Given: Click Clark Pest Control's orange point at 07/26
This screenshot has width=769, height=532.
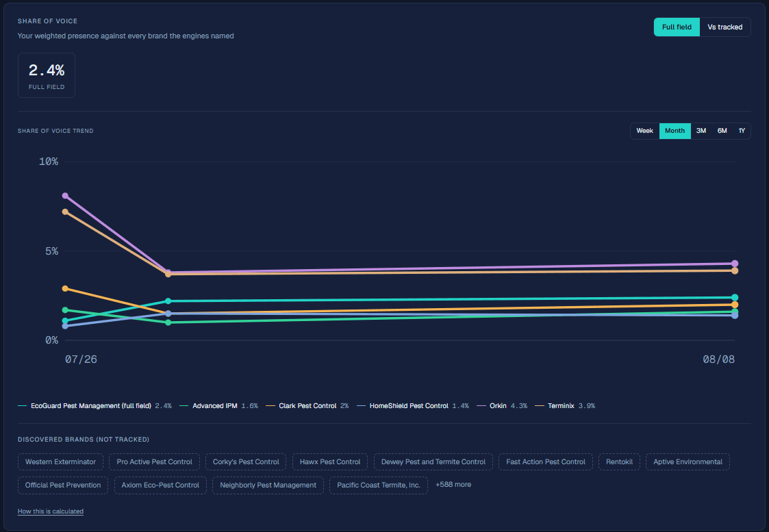Looking at the screenshot, I should point(65,289).
